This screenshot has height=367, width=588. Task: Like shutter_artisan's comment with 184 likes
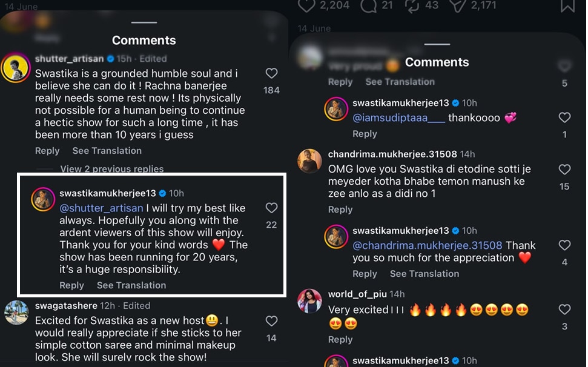271,73
